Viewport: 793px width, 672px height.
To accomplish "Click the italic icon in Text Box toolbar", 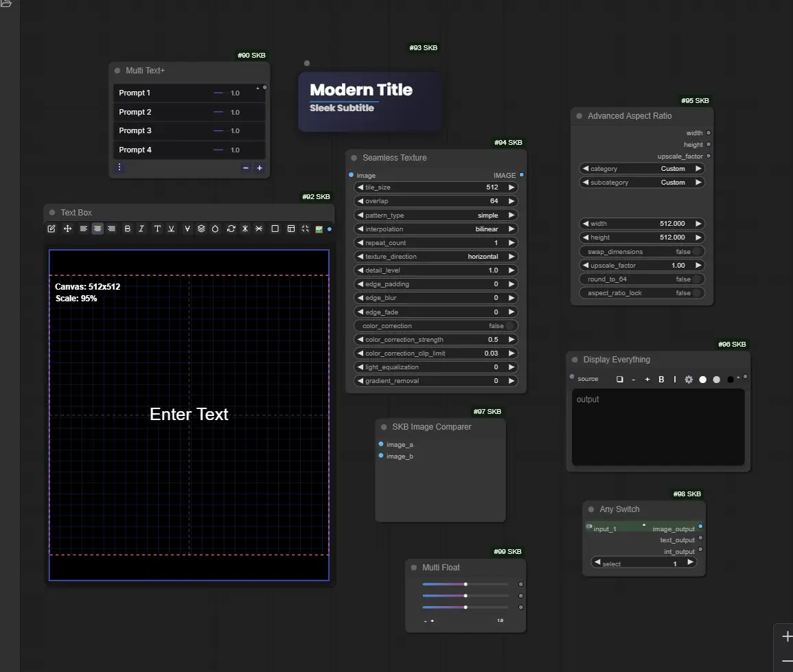I will point(141,229).
